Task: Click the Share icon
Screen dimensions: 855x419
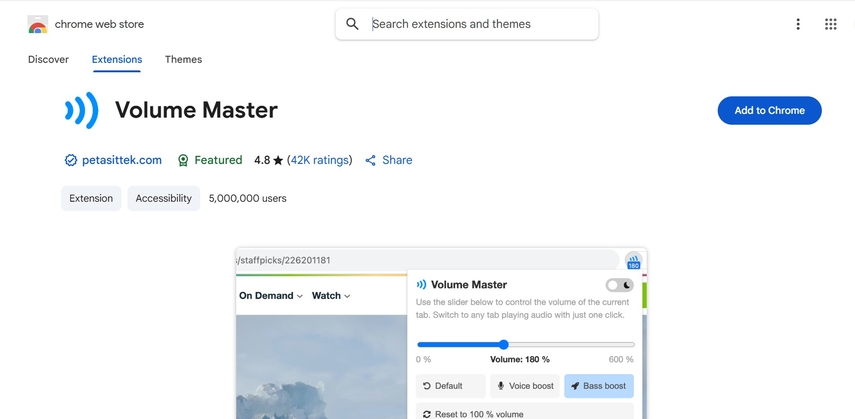Action: (370, 160)
